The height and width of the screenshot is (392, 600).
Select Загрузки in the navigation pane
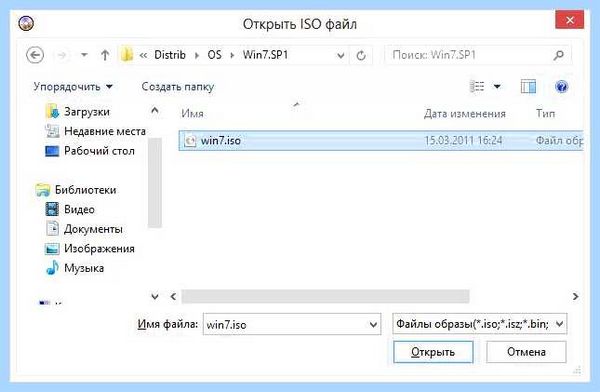click(78, 112)
